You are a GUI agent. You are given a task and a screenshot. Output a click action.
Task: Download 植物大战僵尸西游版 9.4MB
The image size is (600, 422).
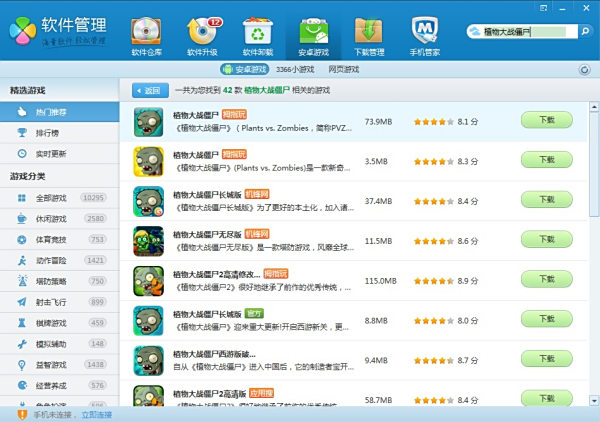(x=547, y=359)
